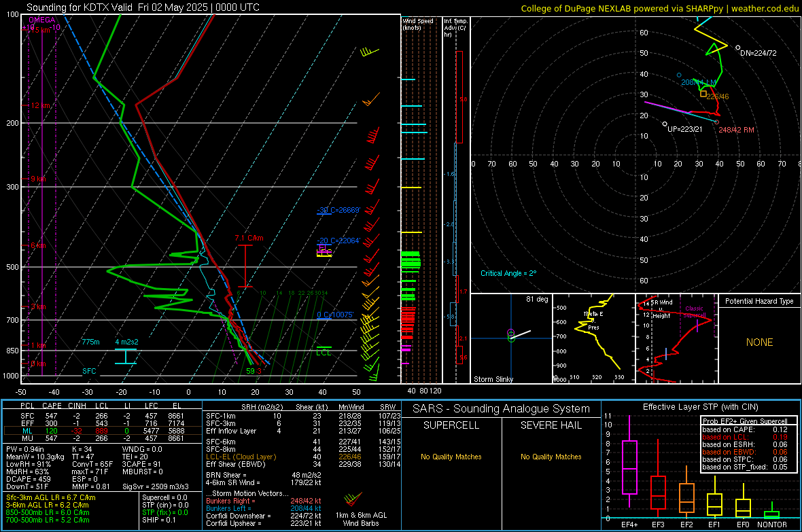802x532 pixels.
Task: Click the PW = 0.94in value
Action: click(27, 449)
